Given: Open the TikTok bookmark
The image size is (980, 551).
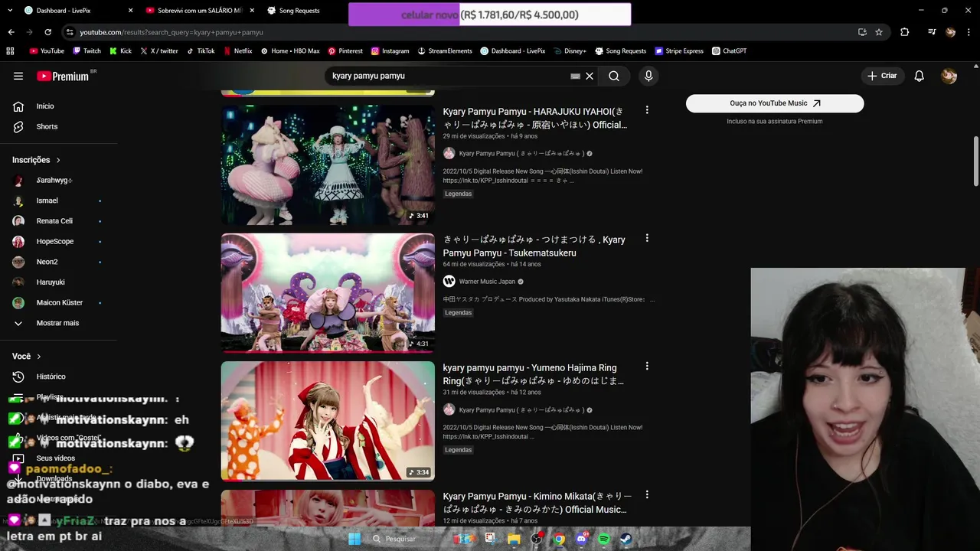Looking at the screenshot, I should tap(201, 51).
